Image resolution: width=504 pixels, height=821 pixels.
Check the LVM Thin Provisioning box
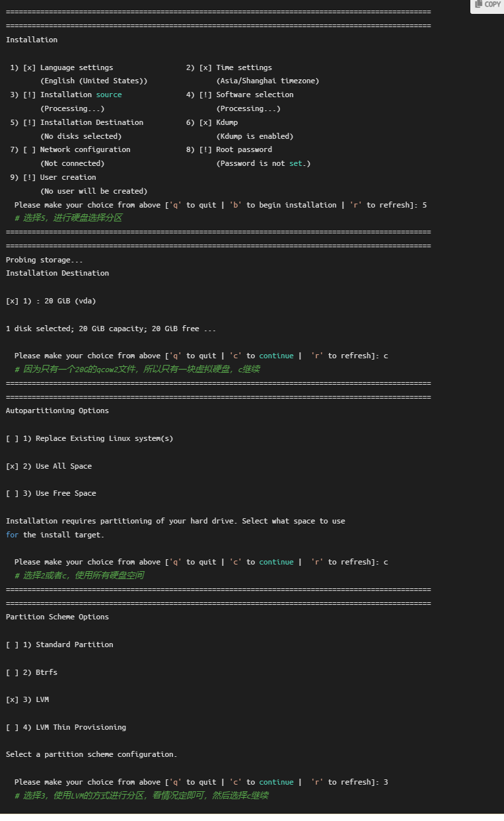click(x=13, y=727)
